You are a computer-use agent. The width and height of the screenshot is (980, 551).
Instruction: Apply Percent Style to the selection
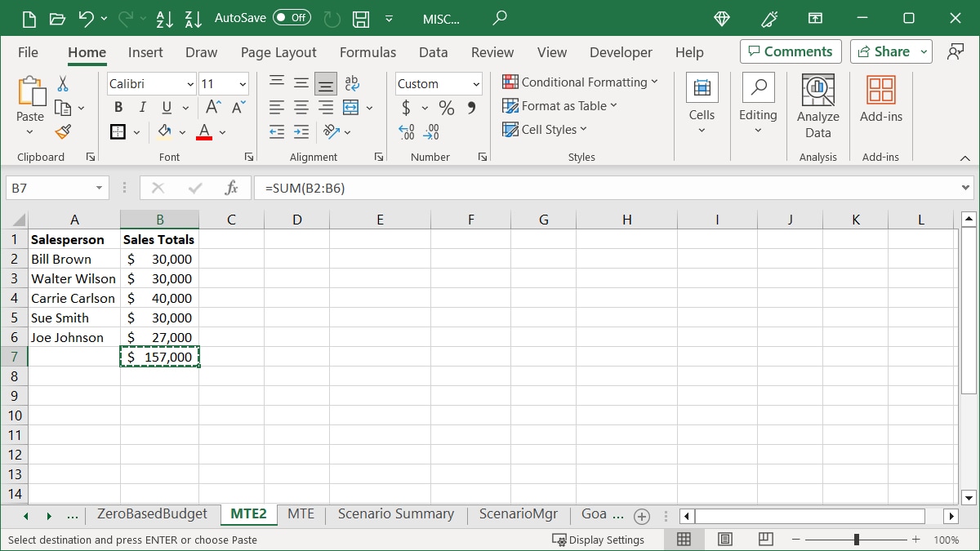pos(445,107)
